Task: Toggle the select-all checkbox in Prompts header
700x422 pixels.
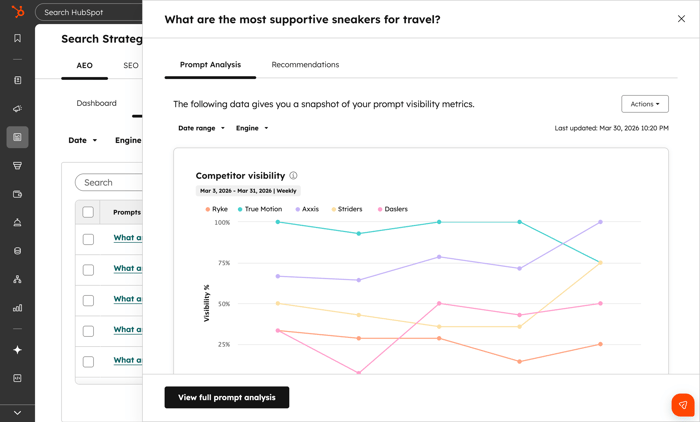Action: 88,212
